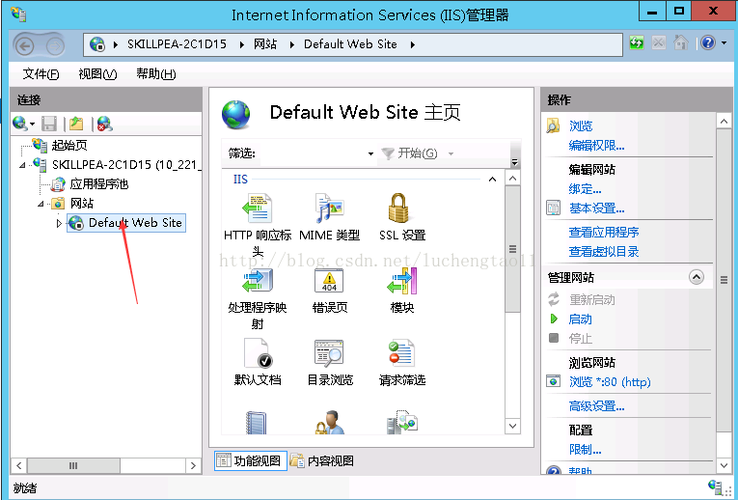Switch to the 内容视图 tab
Image resolution: width=738 pixels, height=500 pixels.
pyautogui.click(x=322, y=460)
